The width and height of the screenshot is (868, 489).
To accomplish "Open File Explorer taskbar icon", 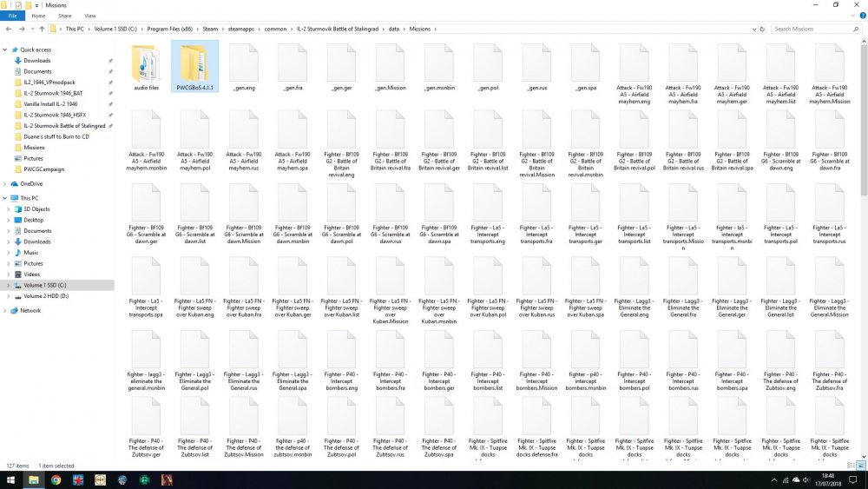I will coord(34,480).
